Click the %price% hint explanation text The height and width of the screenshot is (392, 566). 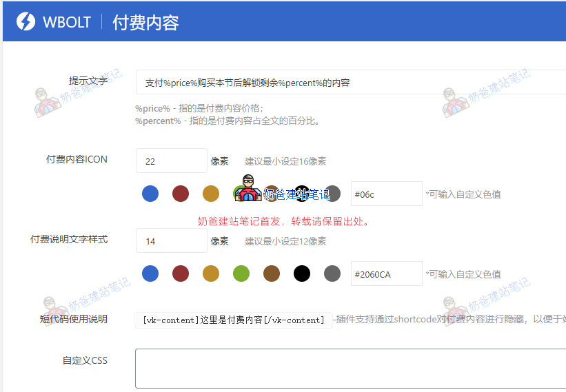click(x=199, y=108)
